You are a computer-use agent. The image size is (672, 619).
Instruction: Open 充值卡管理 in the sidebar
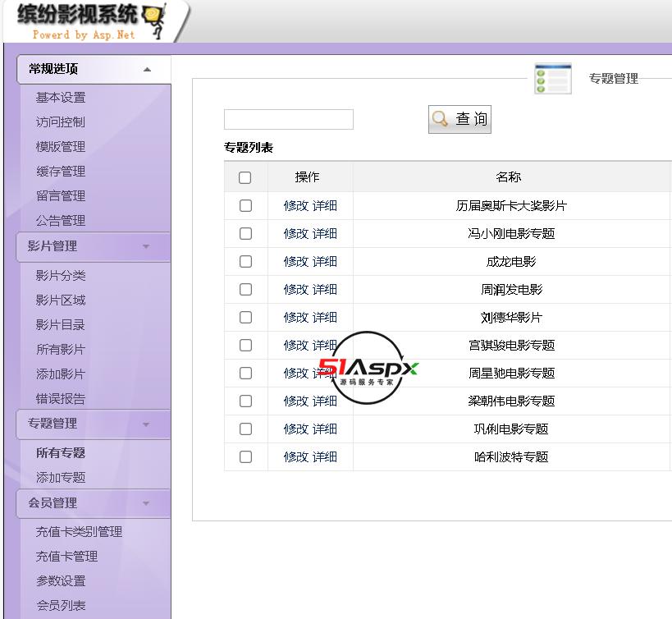tap(66, 557)
